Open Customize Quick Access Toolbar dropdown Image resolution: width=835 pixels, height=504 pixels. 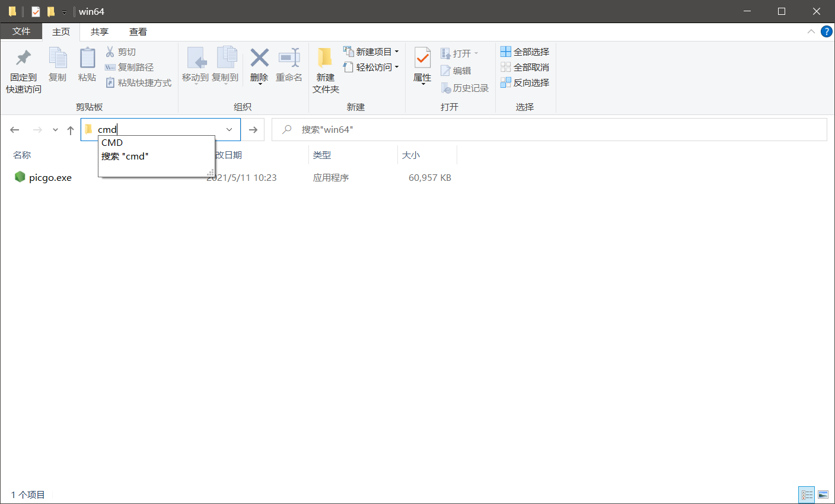pos(64,12)
